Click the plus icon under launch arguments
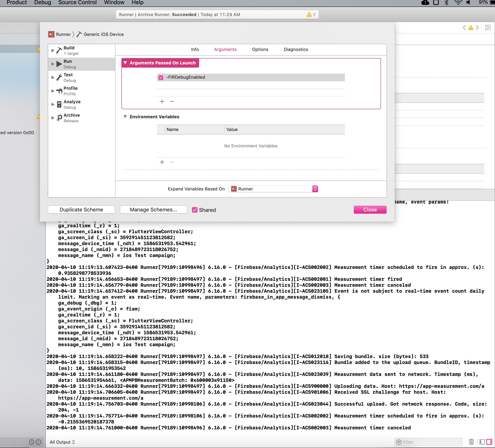495x448 pixels. click(162, 101)
